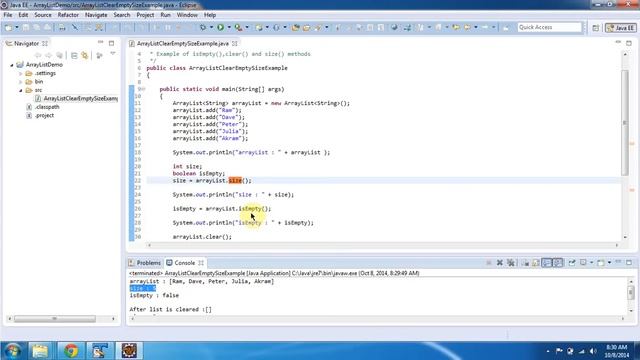Click Remove Launch X icon in Console toolbar
This screenshot has width=640, height=360.
click(500, 263)
